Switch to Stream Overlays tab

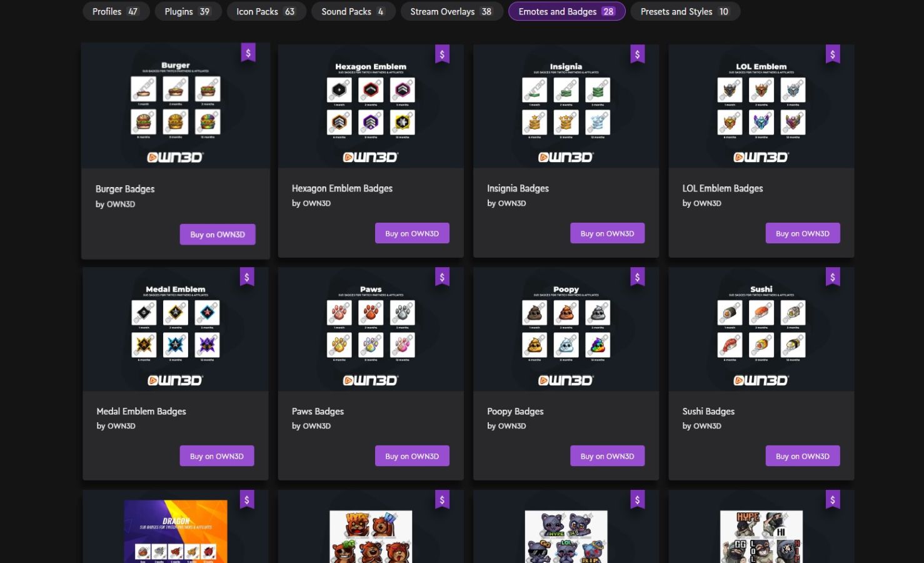[x=451, y=11]
